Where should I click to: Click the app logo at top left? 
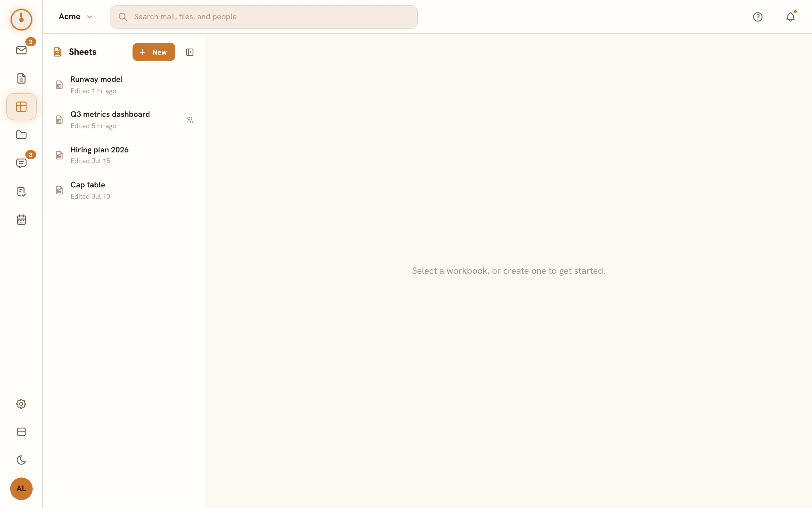(x=21, y=19)
